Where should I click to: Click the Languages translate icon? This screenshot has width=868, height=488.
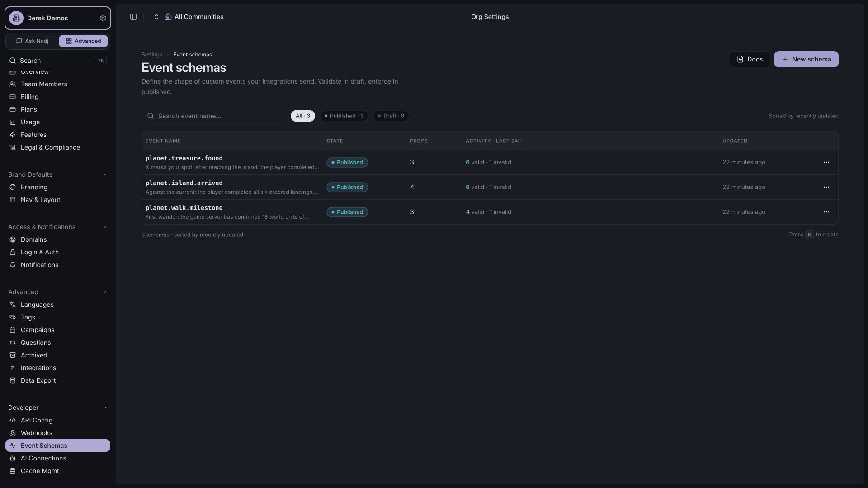[13, 305]
